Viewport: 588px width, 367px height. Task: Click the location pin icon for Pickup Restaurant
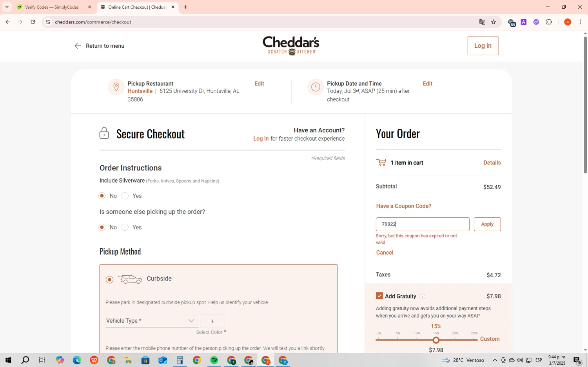116,87
